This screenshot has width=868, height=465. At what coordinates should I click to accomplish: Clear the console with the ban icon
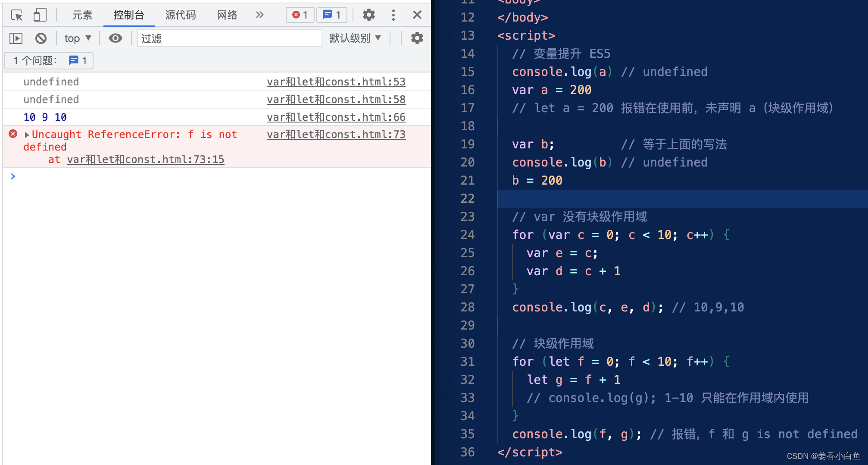tap(41, 38)
